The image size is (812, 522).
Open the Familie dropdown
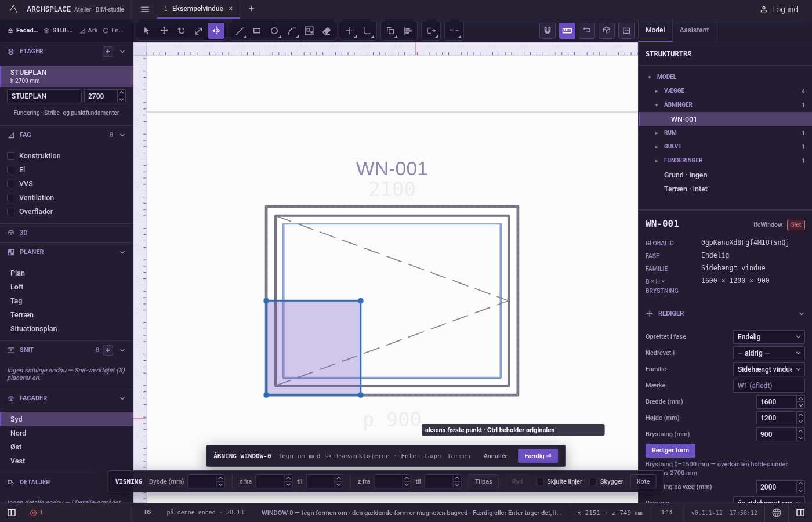[769, 369]
